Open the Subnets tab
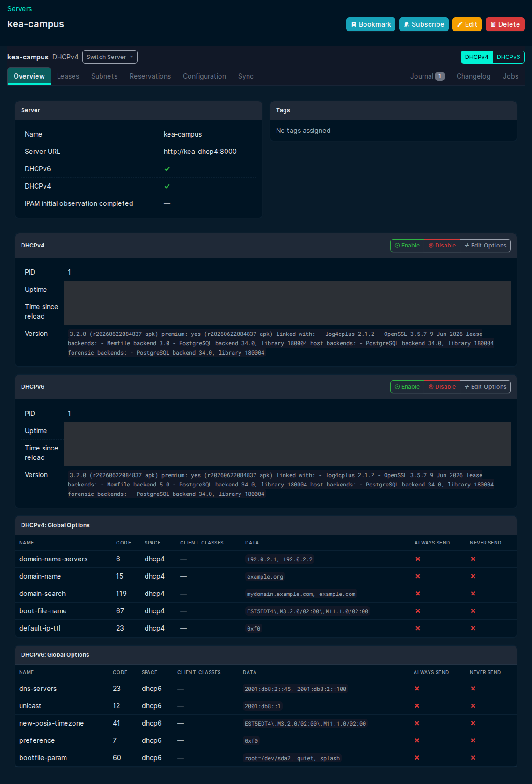Image resolution: width=532 pixels, height=784 pixels. pos(104,76)
